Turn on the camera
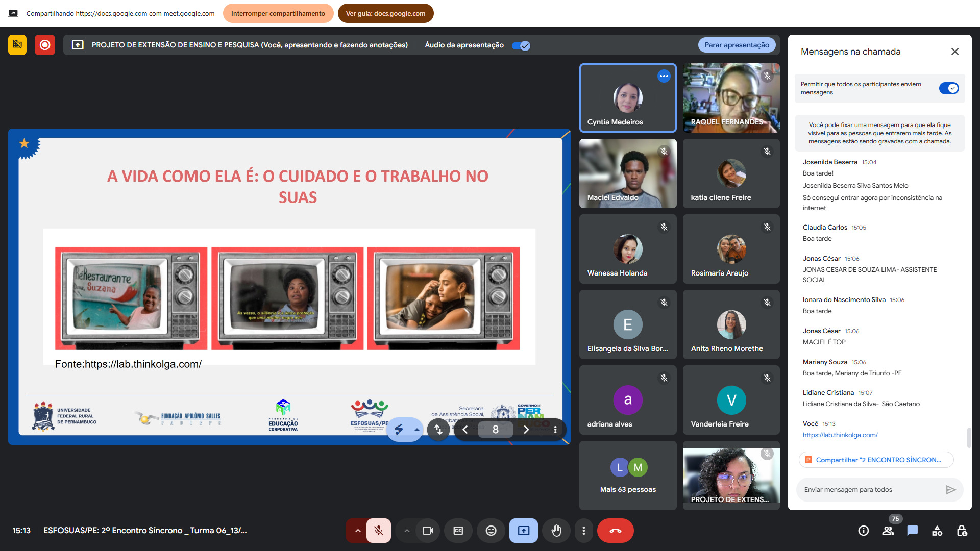This screenshot has width=980, height=551. (x=428, y=531)
